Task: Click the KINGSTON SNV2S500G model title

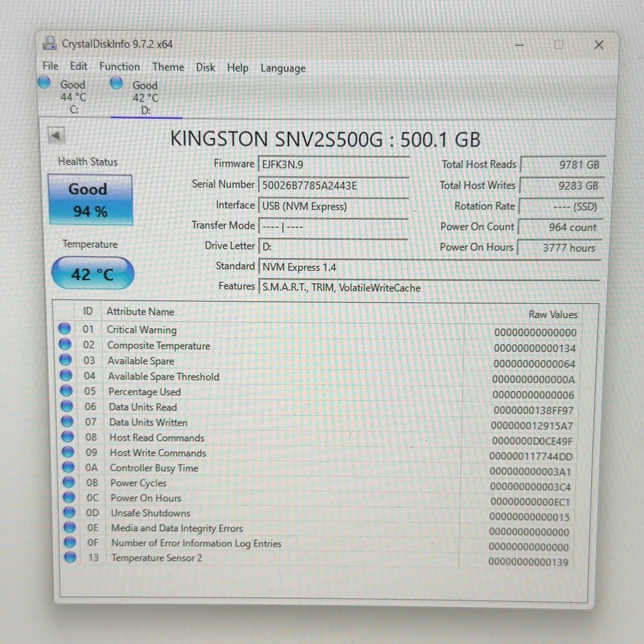Action: pyautogui.click(x=325, y=140)
